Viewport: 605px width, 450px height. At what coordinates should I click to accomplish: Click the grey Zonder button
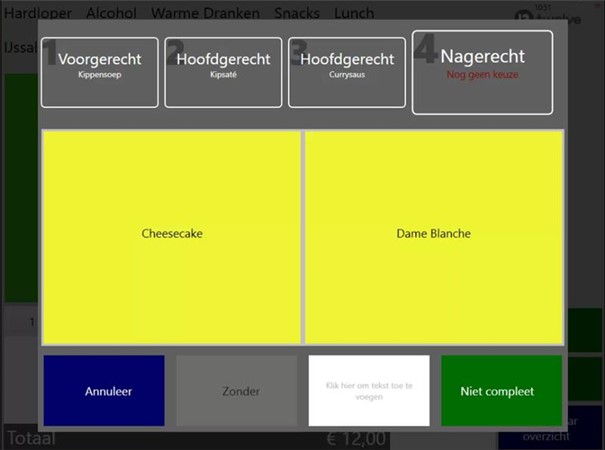click(x=236, y=391)
